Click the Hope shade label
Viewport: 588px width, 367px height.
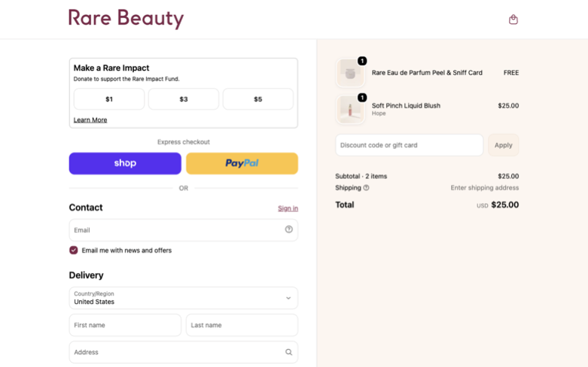pos(379,114)
